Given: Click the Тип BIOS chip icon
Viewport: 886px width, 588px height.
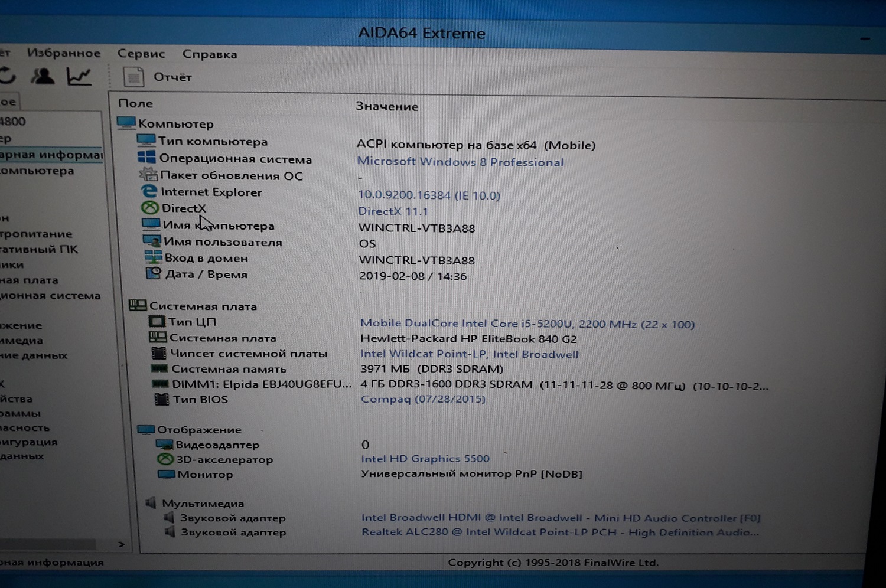Looking at the screenshot, I should point(161,399).
